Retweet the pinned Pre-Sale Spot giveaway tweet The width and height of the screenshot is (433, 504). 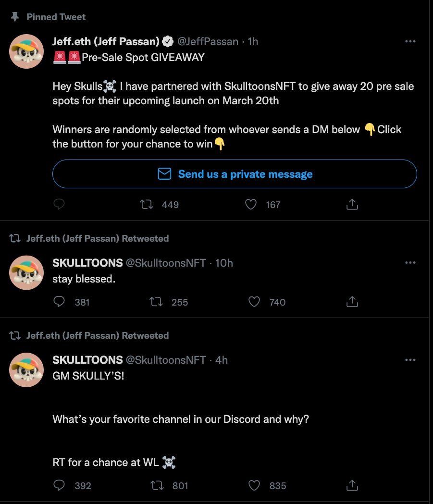147,205
